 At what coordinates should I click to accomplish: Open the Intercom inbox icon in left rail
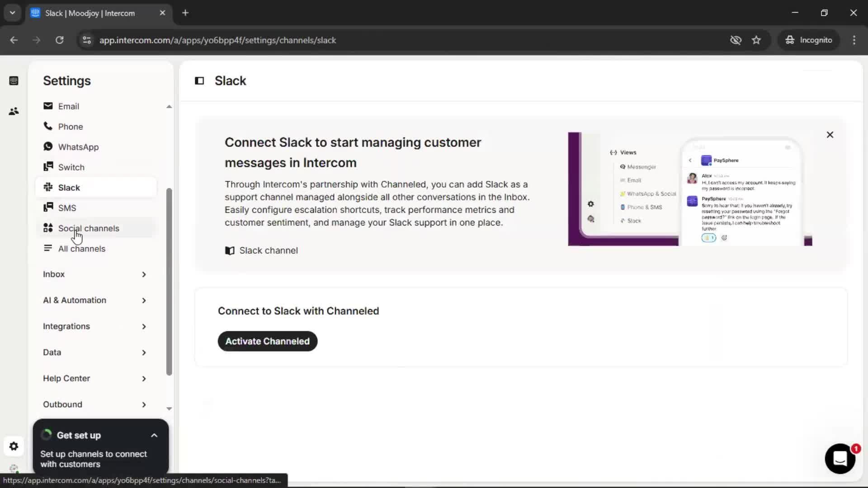(14, 81)
